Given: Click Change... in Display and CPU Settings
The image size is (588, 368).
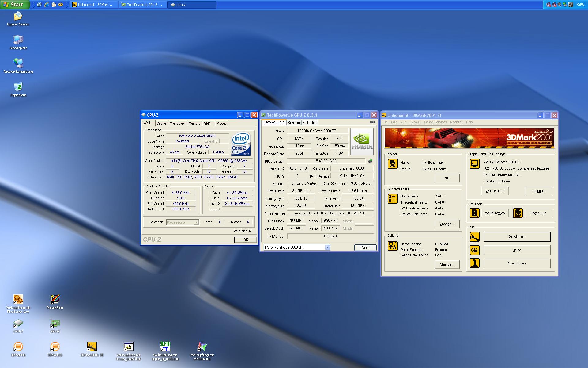Looking at the screenshot, I should [x=538, y=191].
